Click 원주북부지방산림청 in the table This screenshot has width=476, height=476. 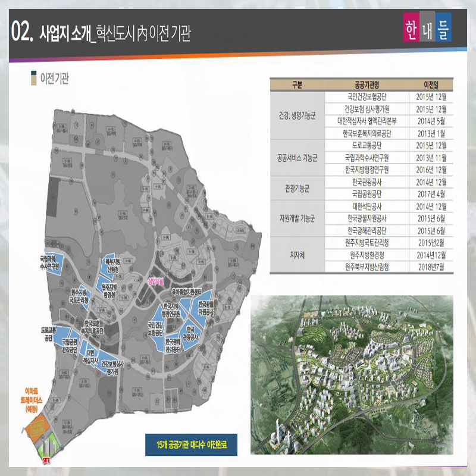click(x=367, y=267)
